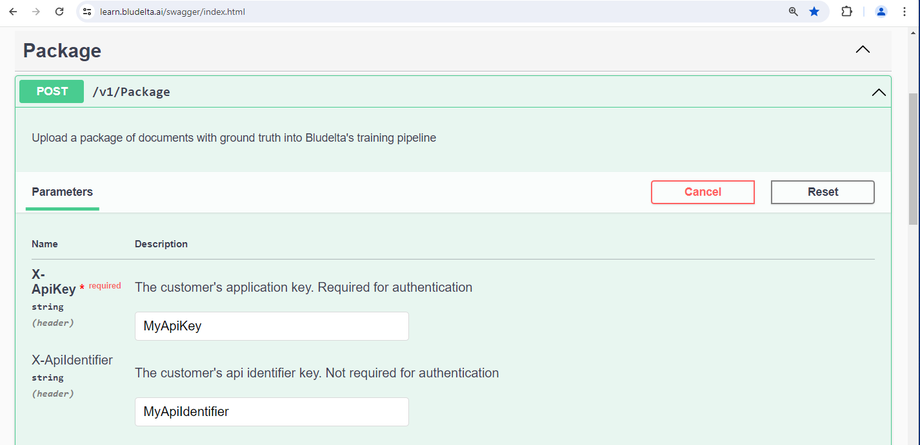Open the browser extensions puzzle icon

(846, 12)
